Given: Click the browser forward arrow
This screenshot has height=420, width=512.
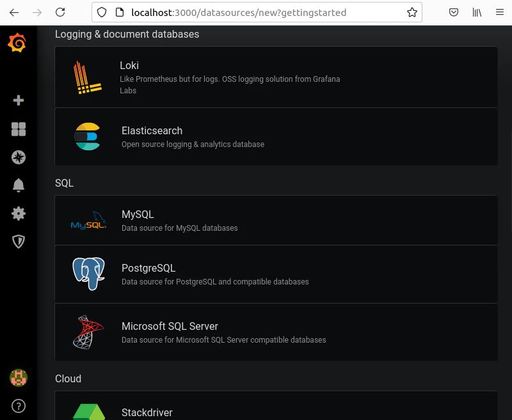Looking at the screenshot, I should click(37, 12).
